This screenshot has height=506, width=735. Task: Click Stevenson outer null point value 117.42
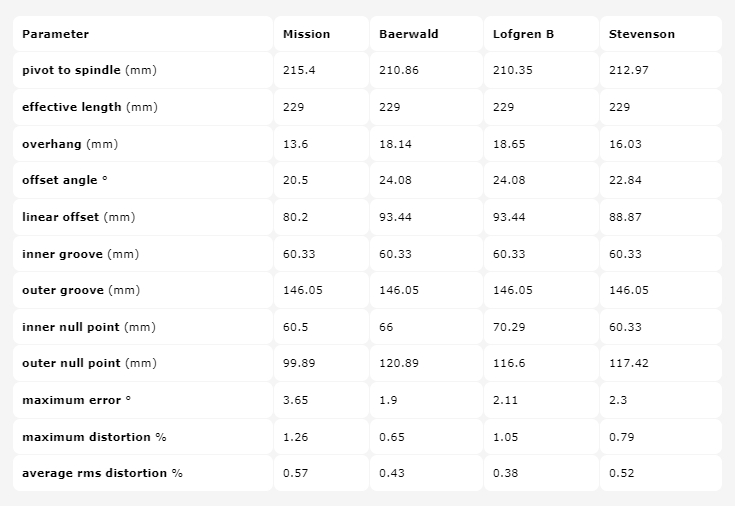628,363
